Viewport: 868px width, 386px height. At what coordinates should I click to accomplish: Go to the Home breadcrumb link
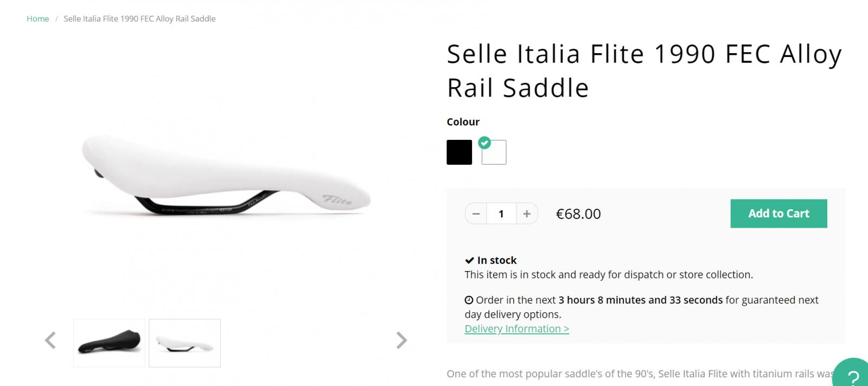(x=37, y=19)
